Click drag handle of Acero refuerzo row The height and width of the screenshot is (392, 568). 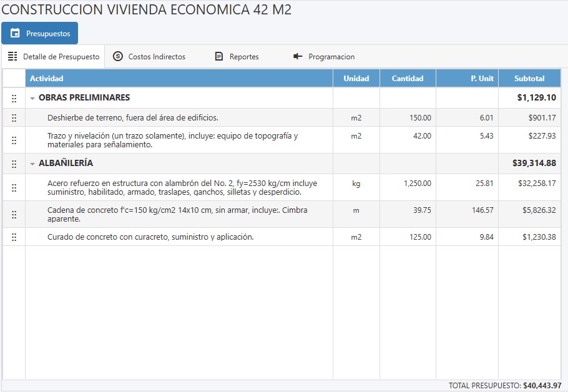click(x=14, y=188)
